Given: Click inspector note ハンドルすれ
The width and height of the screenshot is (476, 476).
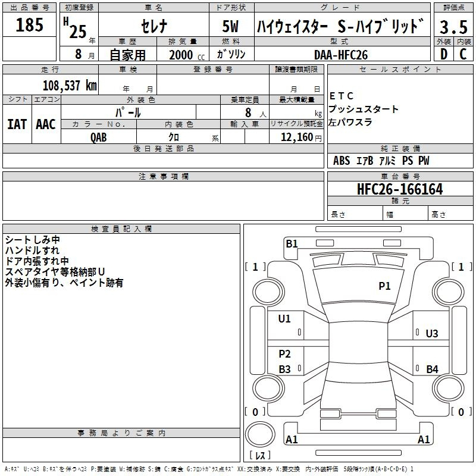Looking at the screenshot, I should tap(32, 250).
